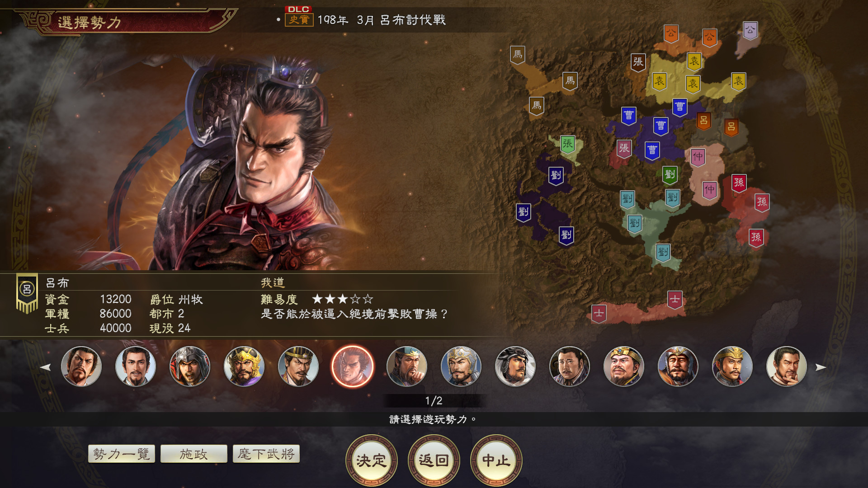Click the northwestern 馬 faction flag
The image size is (868, 488).
pyautogui.click(x=517, y=55)
